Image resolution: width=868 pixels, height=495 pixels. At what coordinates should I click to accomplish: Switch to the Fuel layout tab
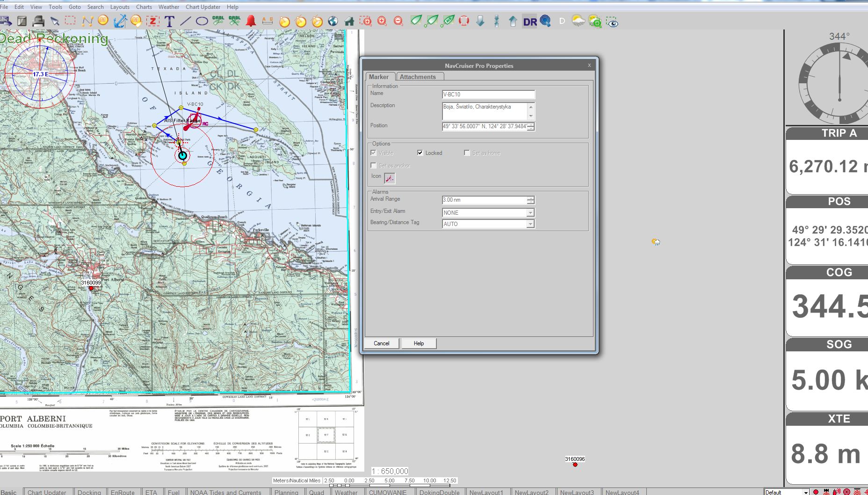174,492
